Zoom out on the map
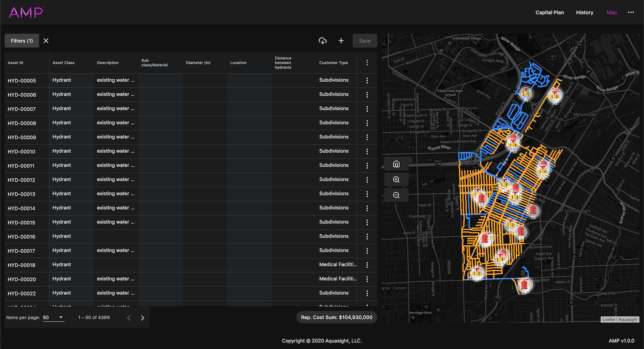Screen dimensions: 644x349 point(396,195)
